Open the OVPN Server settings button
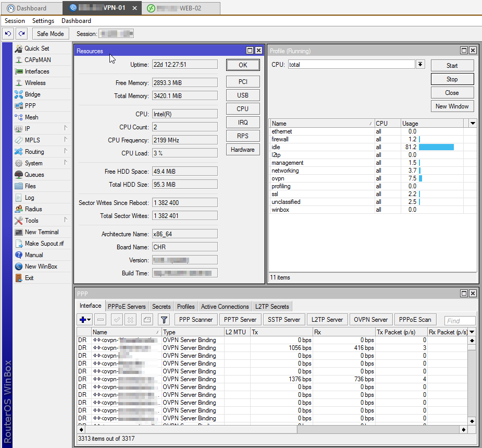Viewport: 482px width, 448px height. coord(370,320)
